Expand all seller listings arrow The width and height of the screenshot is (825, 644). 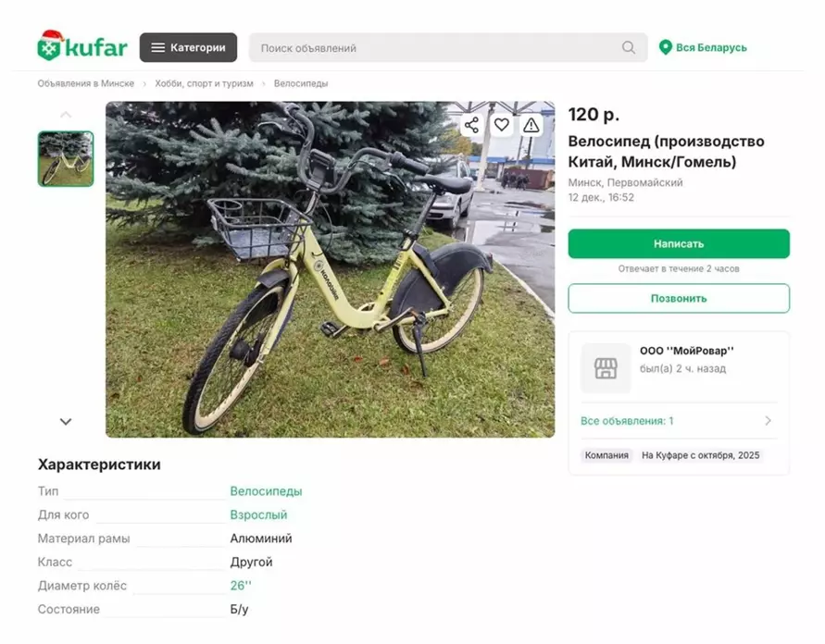[768, 421]
